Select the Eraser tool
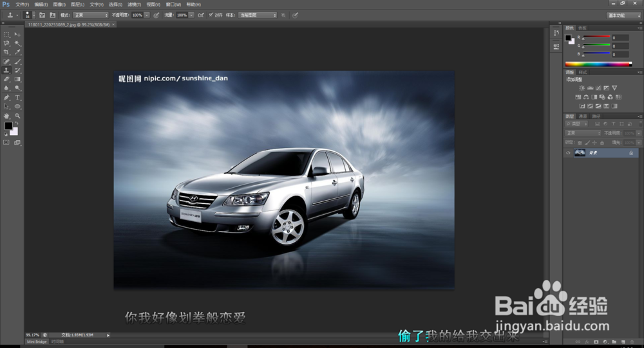Image resolution: width=644 pixels, height=348 pixels. click(6, 79)
